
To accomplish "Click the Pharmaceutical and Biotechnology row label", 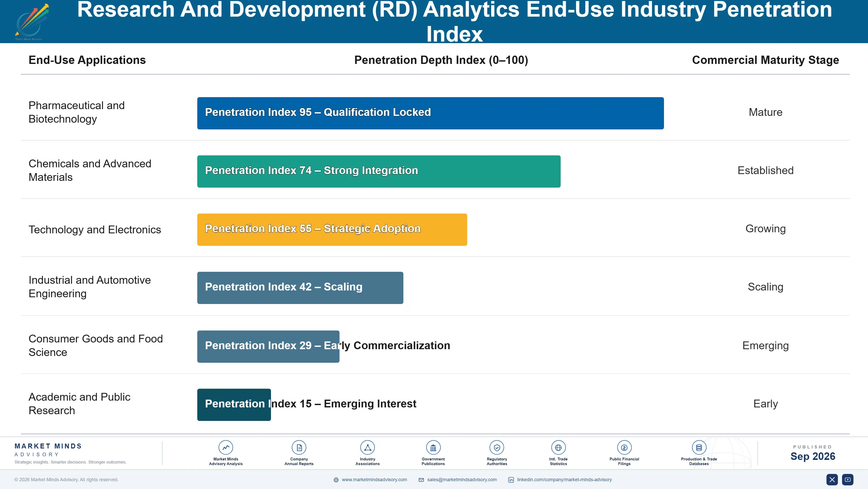I will [x=77, y=112].
